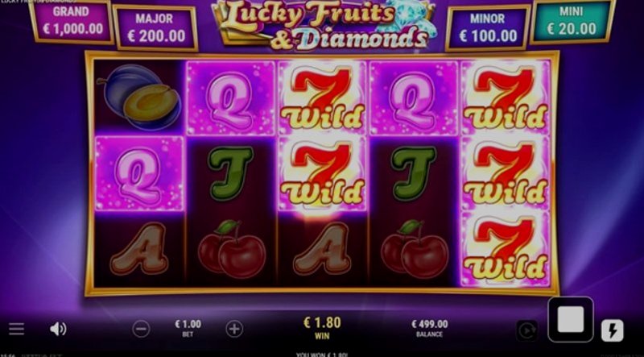Click the plum symbol on first reel
Viewport: 644px width, 357px height.
point(139,98)
